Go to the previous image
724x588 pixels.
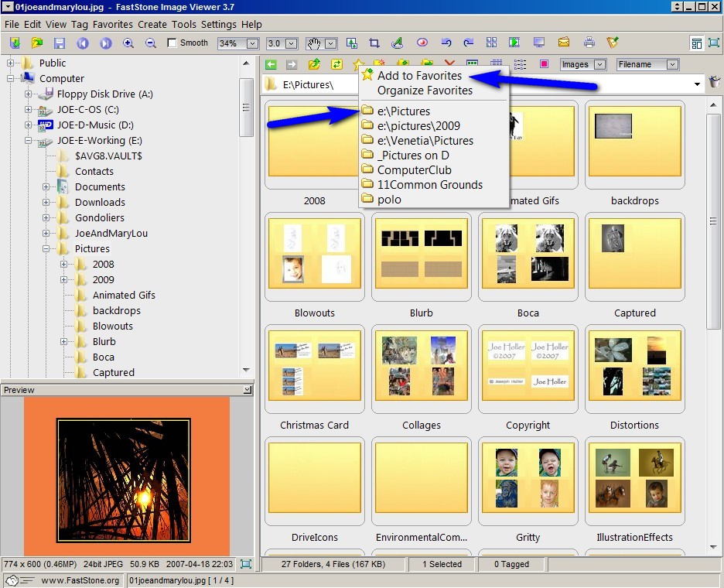pos(83,43)
